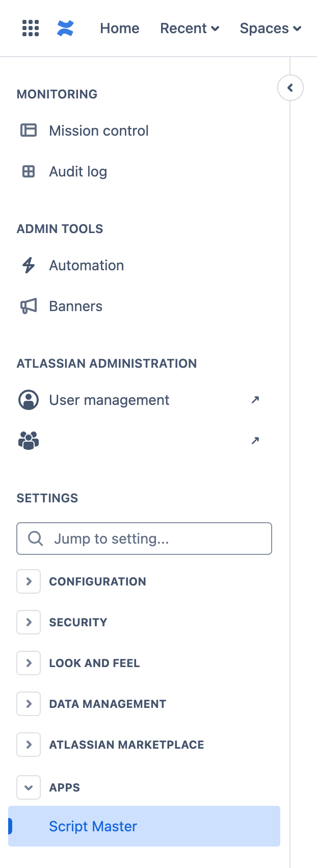Go to Home in top navigation
This screenshot has height=868, width=317.
pyautogui.click(x=120, y=29)
